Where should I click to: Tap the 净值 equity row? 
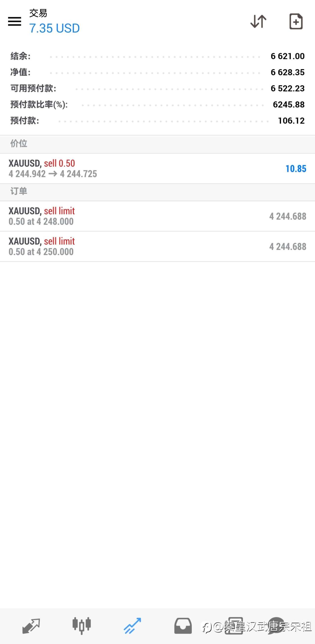click(x=157, y=72)
